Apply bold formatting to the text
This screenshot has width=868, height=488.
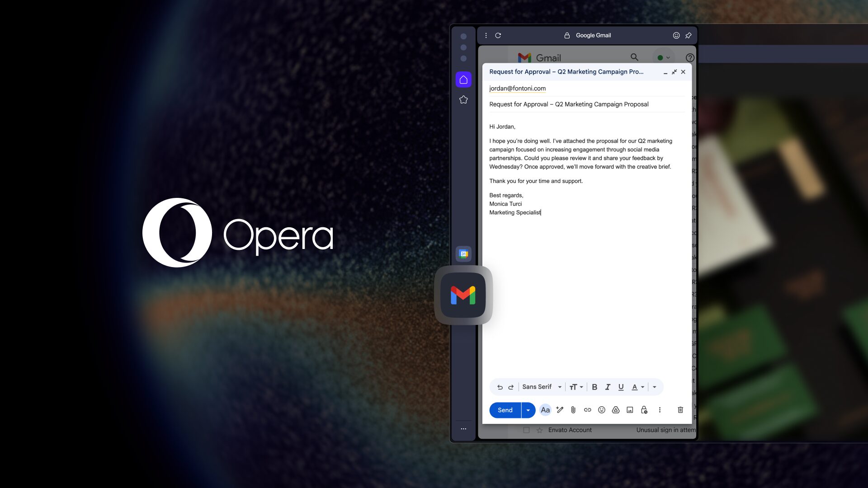point(594,387)
